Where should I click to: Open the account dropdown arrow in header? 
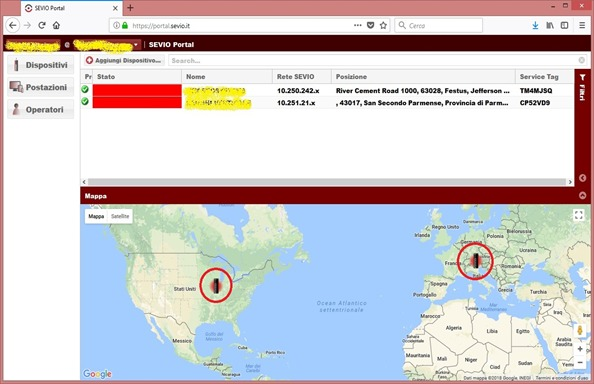136,45
